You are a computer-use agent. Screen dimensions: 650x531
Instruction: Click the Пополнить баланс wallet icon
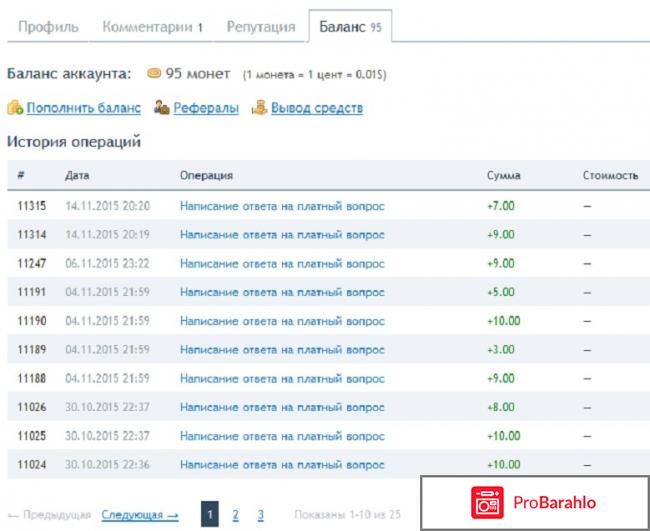pos(14,108)
